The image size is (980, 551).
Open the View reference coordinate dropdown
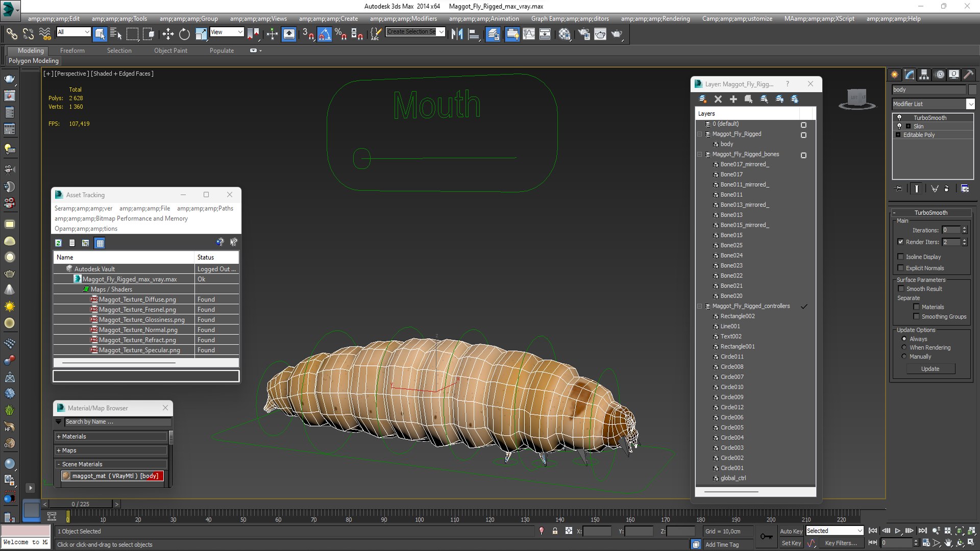point(227,32)
